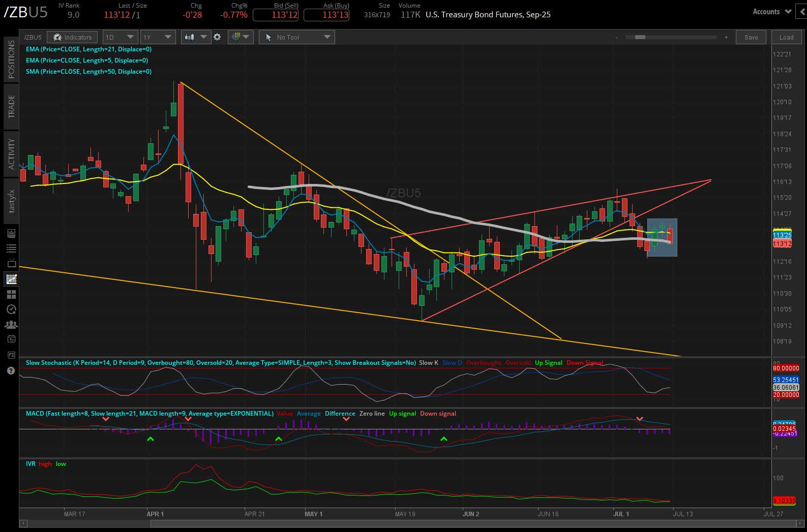Open the crosshair mode dropdown arrow
The image size is (807, 532).
(x=247, y=37)
